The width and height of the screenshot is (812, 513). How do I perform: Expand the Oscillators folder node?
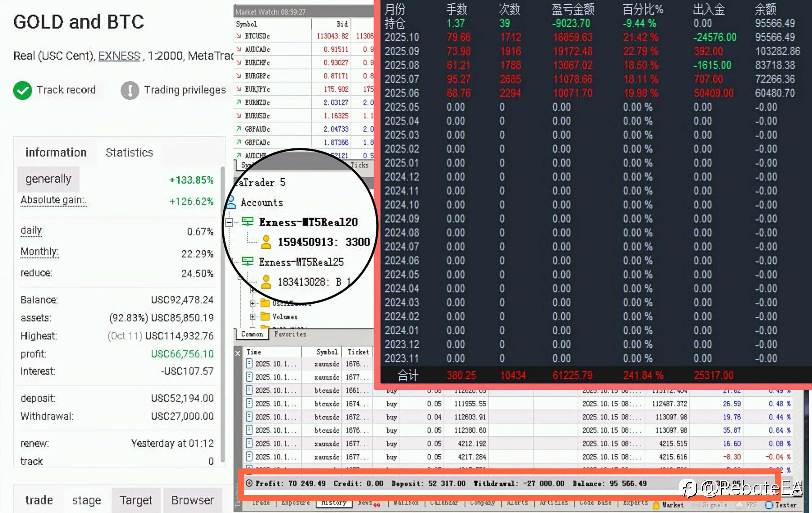(253, 303)
